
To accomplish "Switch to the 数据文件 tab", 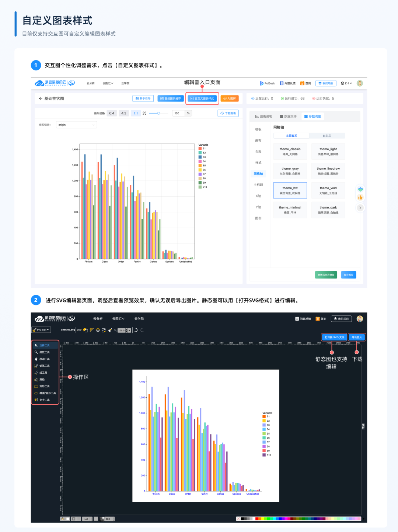I will click(288, 117).
